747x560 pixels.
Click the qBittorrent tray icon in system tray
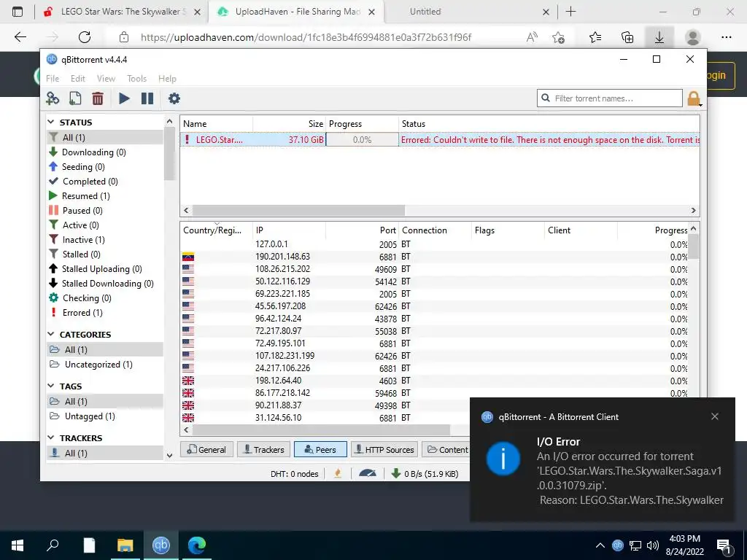click(x=617, y=545)
